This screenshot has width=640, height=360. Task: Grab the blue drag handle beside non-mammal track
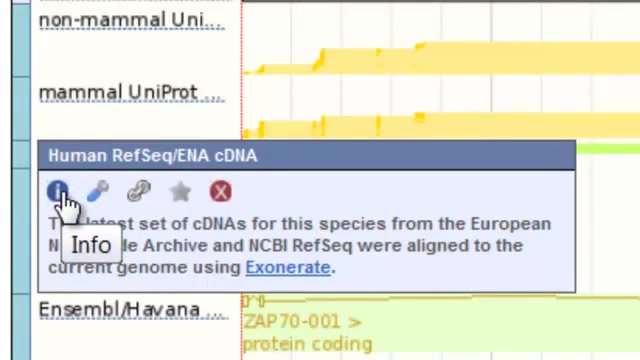click(x=21, y=40)
